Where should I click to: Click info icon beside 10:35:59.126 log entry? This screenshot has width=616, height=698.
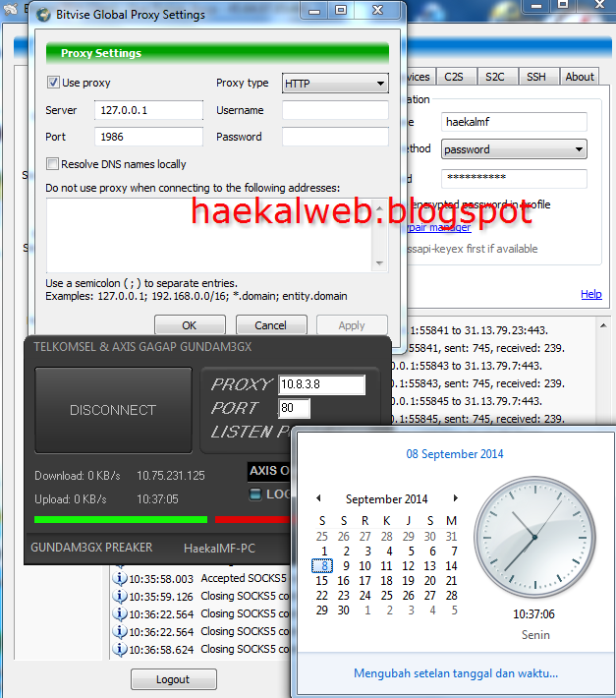[x=119, y=596]
